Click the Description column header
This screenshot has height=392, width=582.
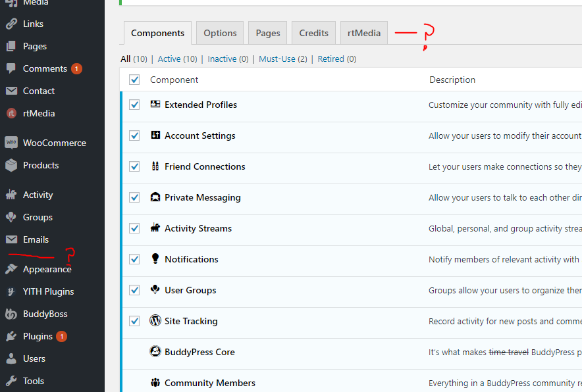(452, 80)
